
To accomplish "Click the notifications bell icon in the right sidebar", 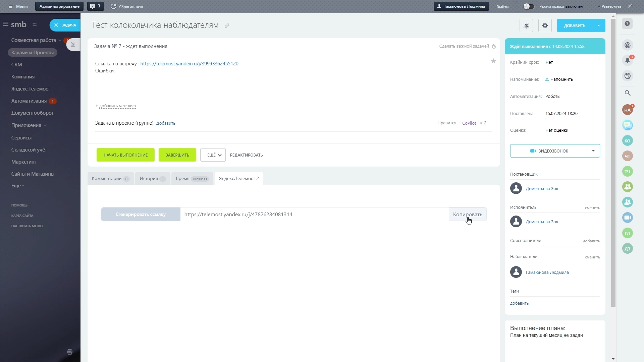I will [x=627, y=60].
